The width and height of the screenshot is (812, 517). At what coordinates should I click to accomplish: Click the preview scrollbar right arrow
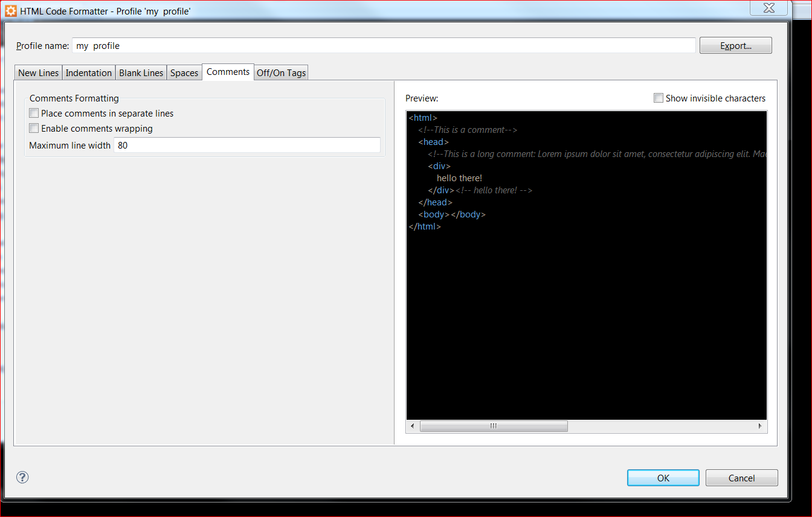point(761,426)
